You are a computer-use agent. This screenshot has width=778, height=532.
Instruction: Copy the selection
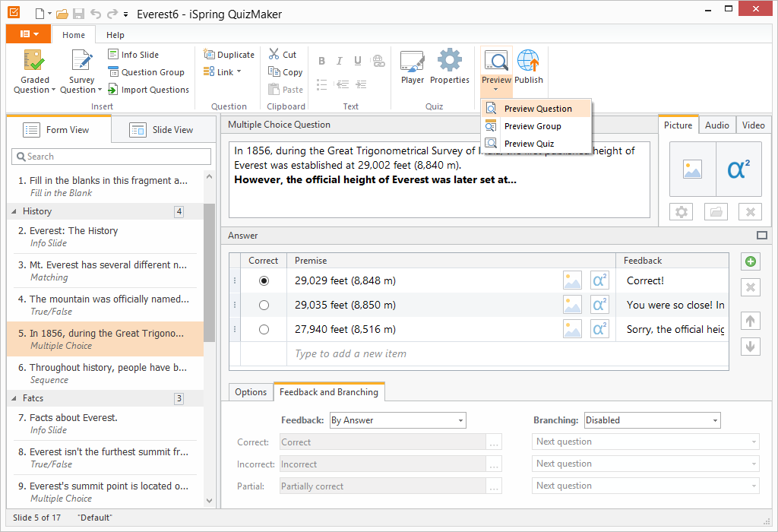pyautogui.click(x=286, y=72)
